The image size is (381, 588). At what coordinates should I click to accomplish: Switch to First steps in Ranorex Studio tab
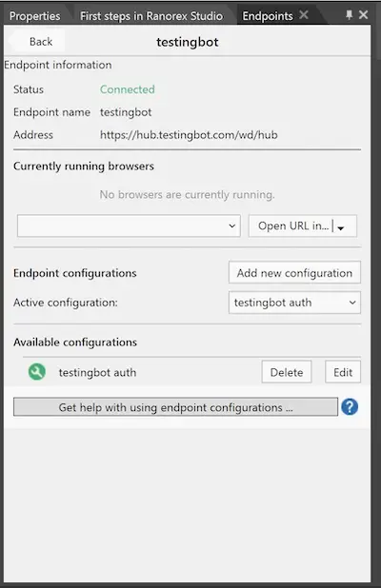[x=151, y=16]
